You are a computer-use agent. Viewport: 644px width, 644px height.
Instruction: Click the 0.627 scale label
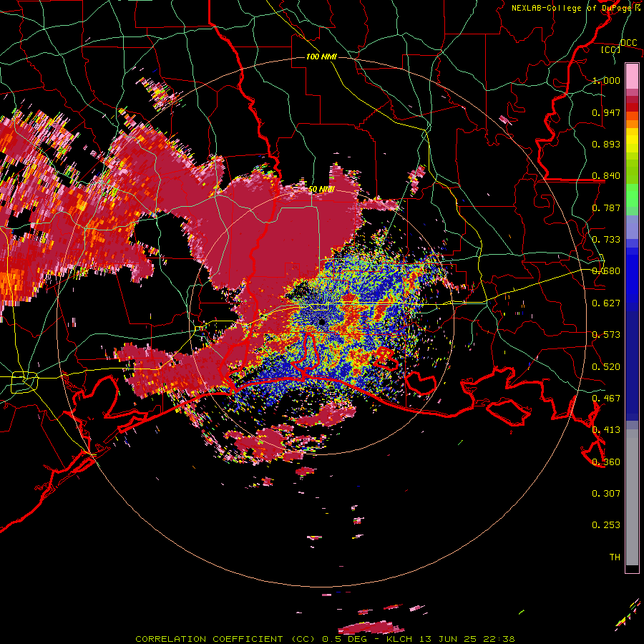(x=606, y=303)
